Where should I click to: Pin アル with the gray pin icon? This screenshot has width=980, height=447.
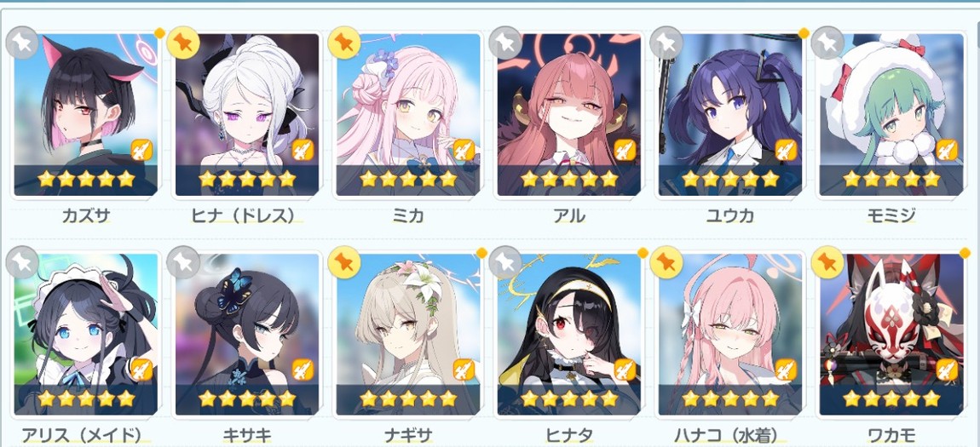click(505, 43)
